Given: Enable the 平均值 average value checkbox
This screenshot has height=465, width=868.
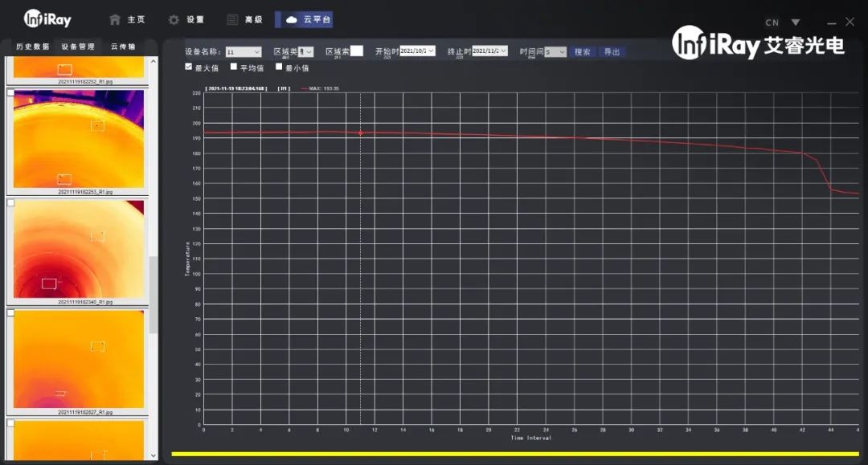Looking at the screenshot, I should pos(234,67).
